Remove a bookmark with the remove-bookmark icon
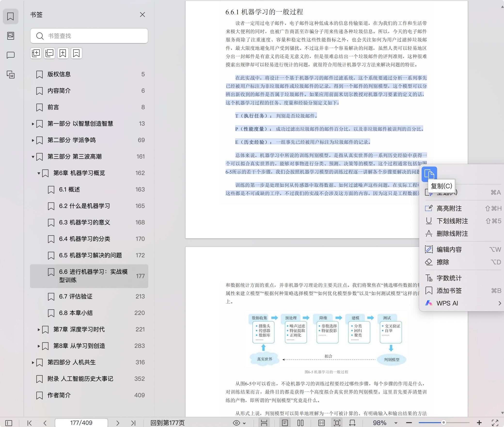Image resolution: width=504 pixels, height=427 pixels. coord(77,53)
